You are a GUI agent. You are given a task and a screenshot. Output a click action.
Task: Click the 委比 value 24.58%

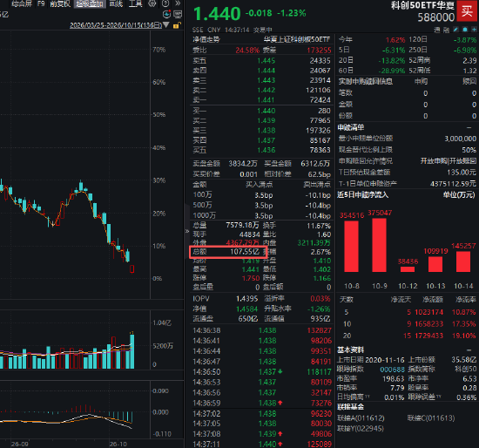[x=247, y=50]
